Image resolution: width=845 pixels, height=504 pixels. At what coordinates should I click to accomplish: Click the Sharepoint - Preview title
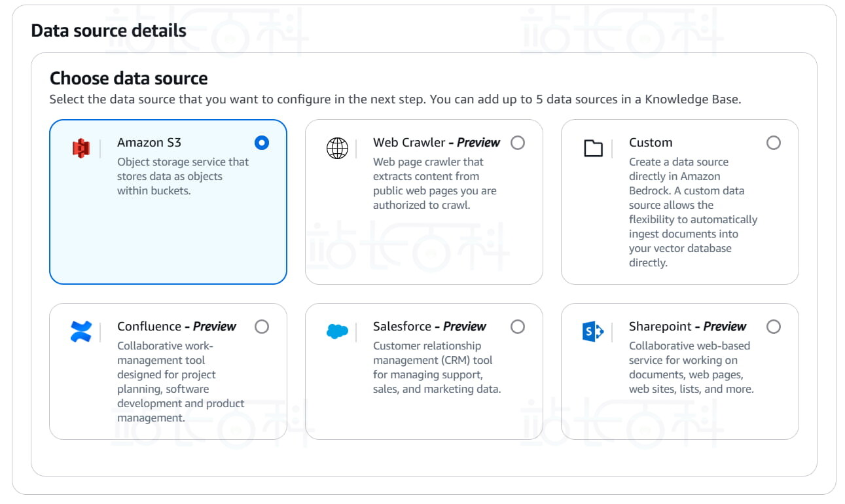pyautogui.click(x=687, y=327)
